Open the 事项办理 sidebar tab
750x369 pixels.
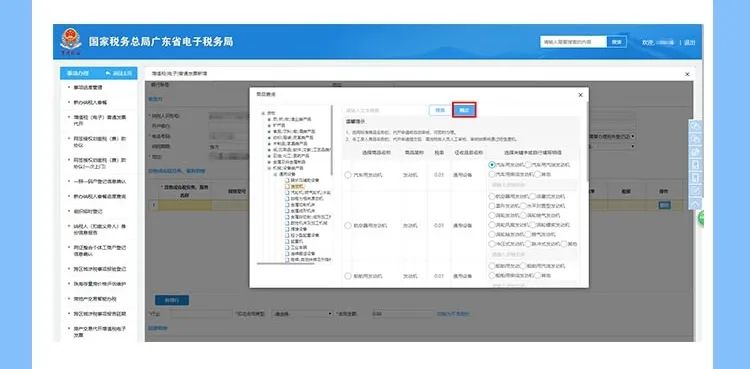click(78, 73)
